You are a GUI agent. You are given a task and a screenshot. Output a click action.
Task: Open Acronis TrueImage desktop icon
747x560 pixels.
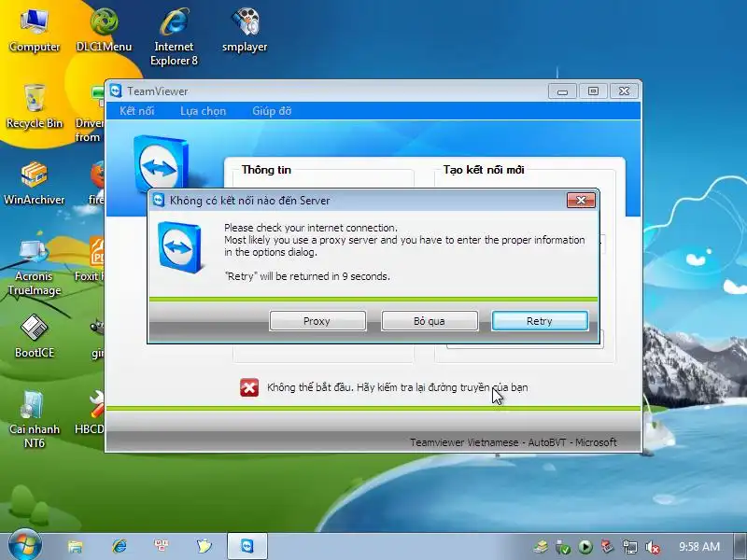pos(35,267)
